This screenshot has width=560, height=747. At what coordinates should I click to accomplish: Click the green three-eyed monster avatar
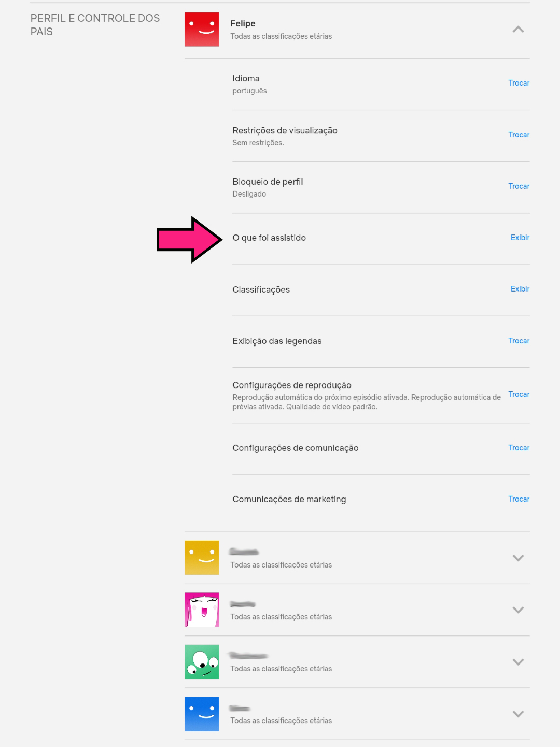(201, 661)
